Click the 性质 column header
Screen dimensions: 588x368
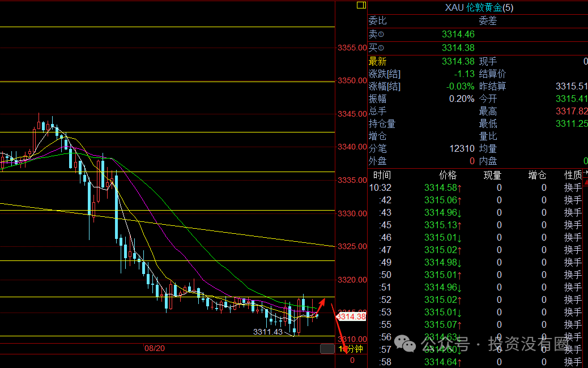[x=573, y=175]
